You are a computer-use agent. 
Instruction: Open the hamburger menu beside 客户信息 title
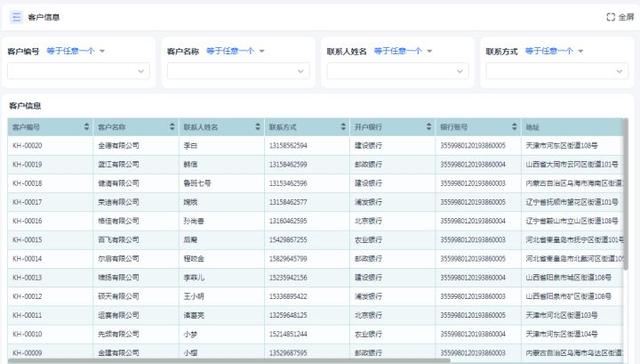click(x=16, y=17)
